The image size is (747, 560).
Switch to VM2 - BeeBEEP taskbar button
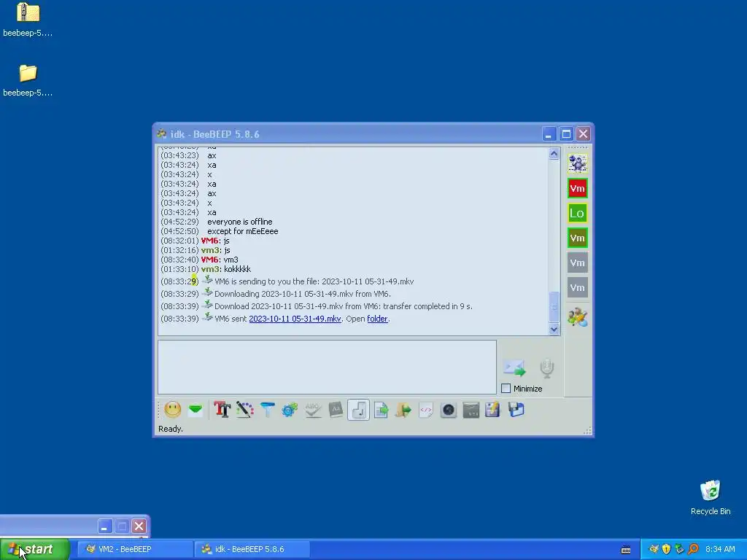[x=135, y=549]
